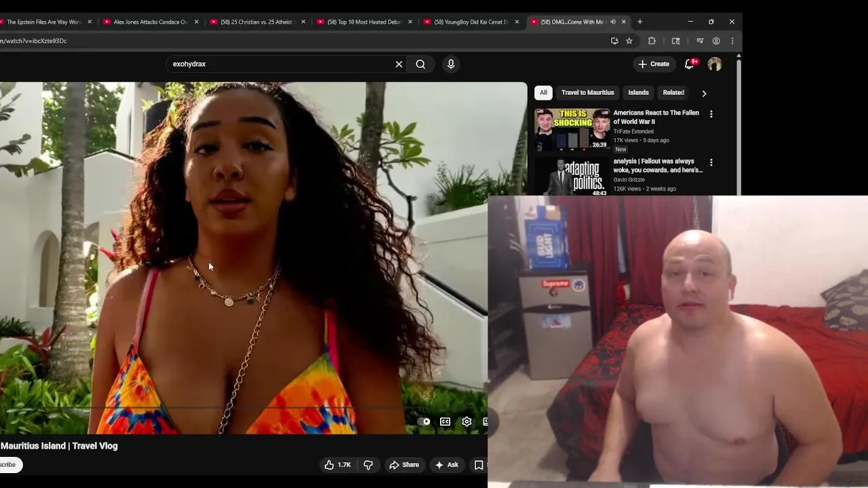Open more options for Americans React video
Screen dimensions: 868x488
click(x=711, y=115)
